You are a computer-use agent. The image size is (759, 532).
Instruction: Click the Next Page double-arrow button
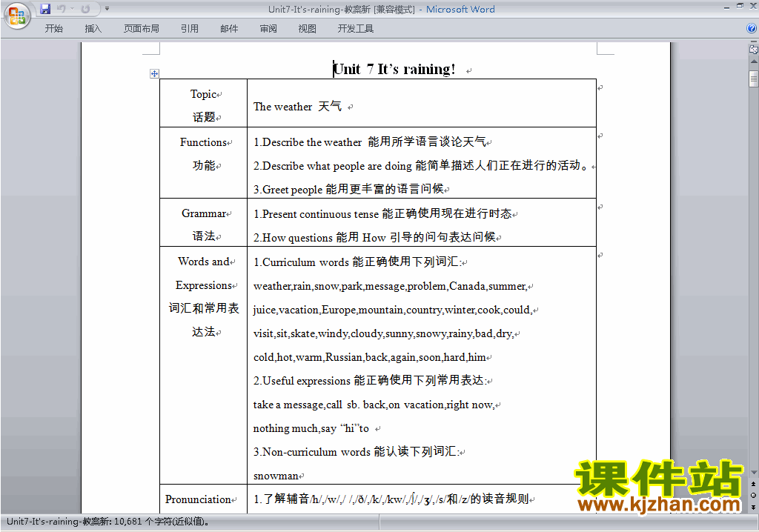tap(753, 507)
